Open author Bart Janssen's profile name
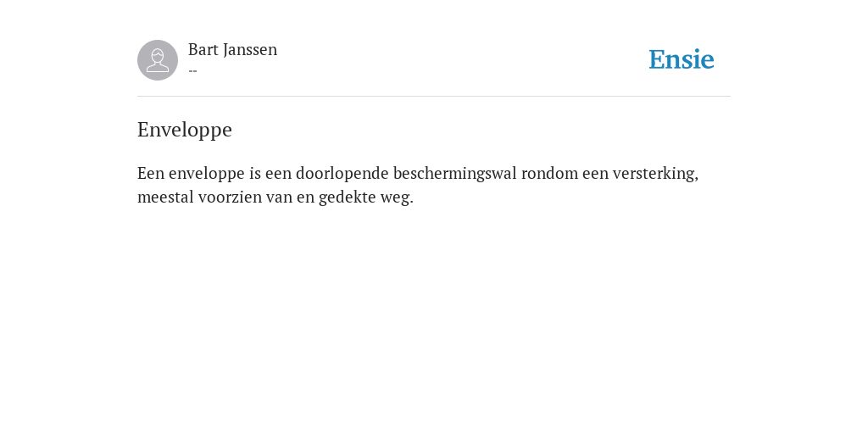Screen dimensions: 868x434 pos(232,50)
